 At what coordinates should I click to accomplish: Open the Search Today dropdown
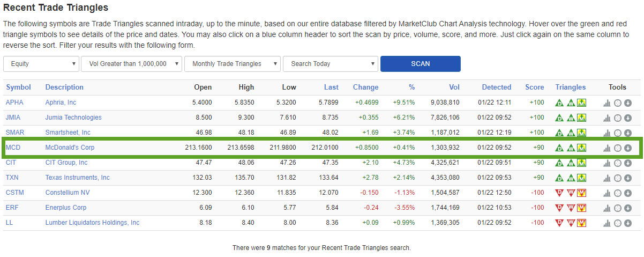click(331, 64)
